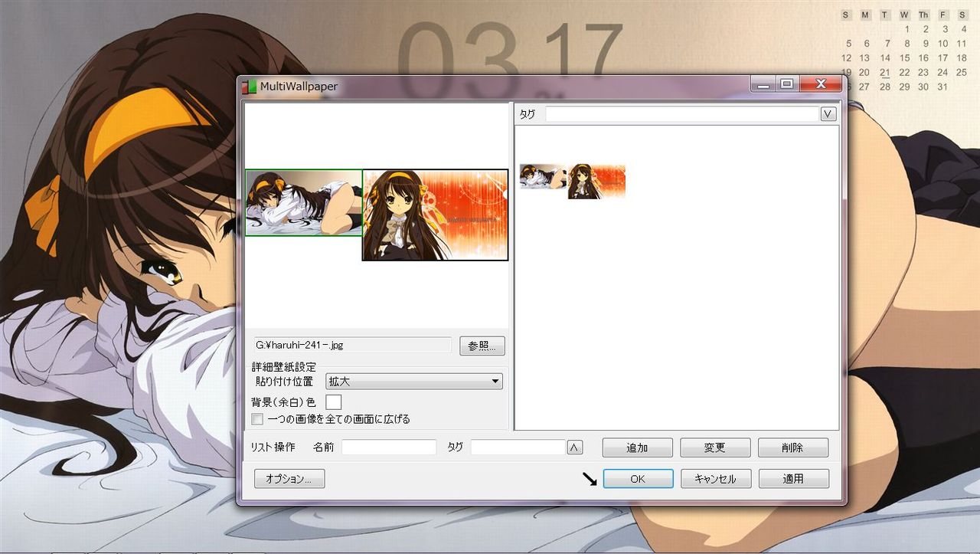Click the top タグ filter field
The width and height of the screenshot is (980, 554).
[x=683, y=114]
